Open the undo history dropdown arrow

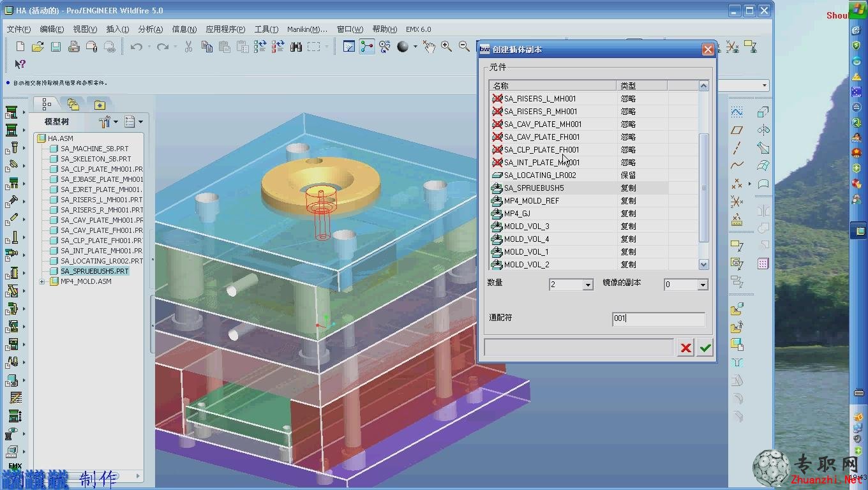(x=149, y=47)
